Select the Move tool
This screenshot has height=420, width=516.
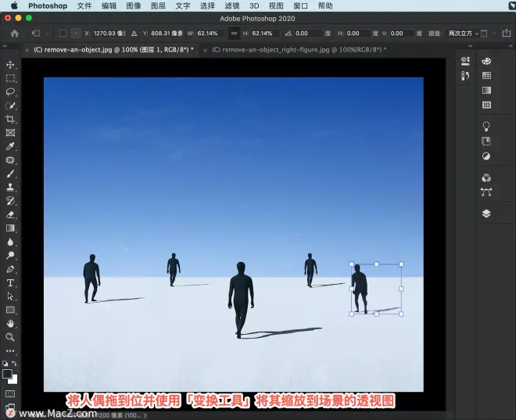point(10,64)
